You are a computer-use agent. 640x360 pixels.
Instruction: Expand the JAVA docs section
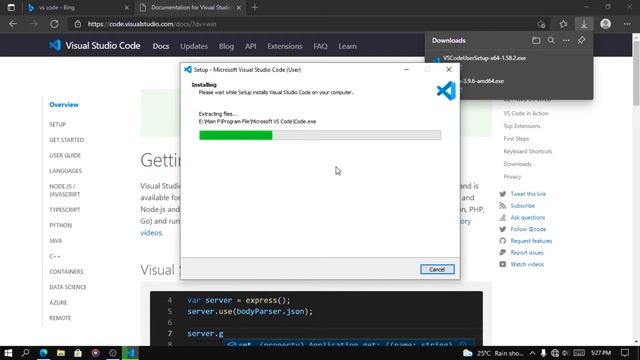tap(56, 241)
